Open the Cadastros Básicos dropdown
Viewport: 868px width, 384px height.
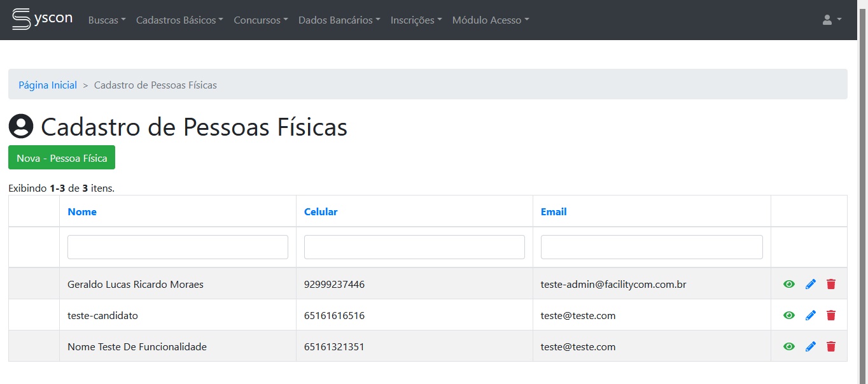(179, 20)
